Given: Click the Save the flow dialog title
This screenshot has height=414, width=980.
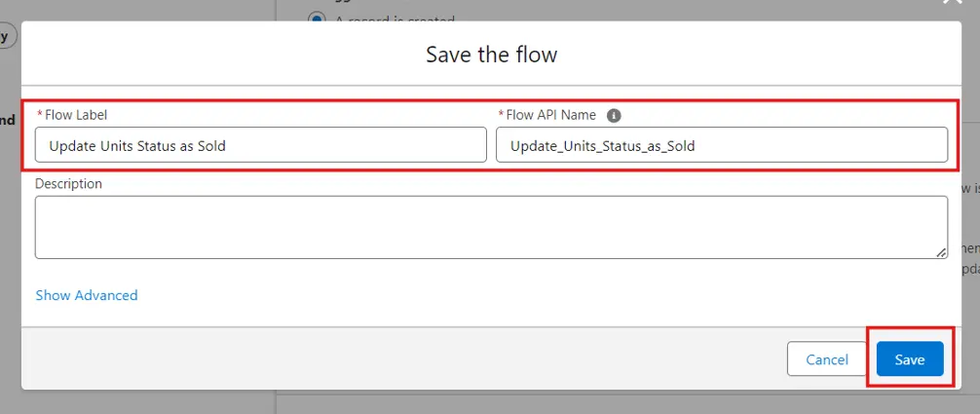Looking at the screenshot, I should click(x=491, y=55).
